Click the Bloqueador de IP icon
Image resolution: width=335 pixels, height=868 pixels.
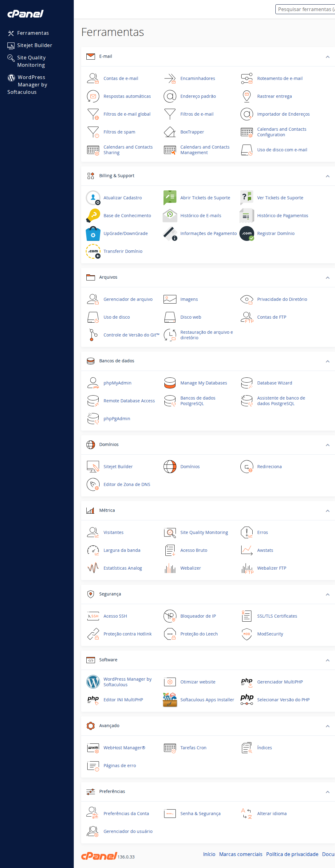click(170, 616)
